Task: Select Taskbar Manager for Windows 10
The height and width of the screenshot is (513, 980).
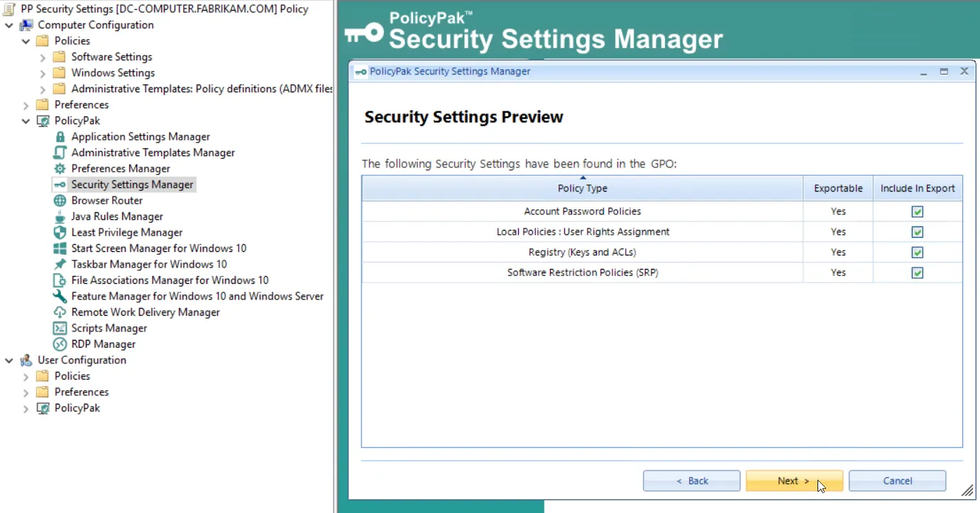Action: [x=149, y=265]
